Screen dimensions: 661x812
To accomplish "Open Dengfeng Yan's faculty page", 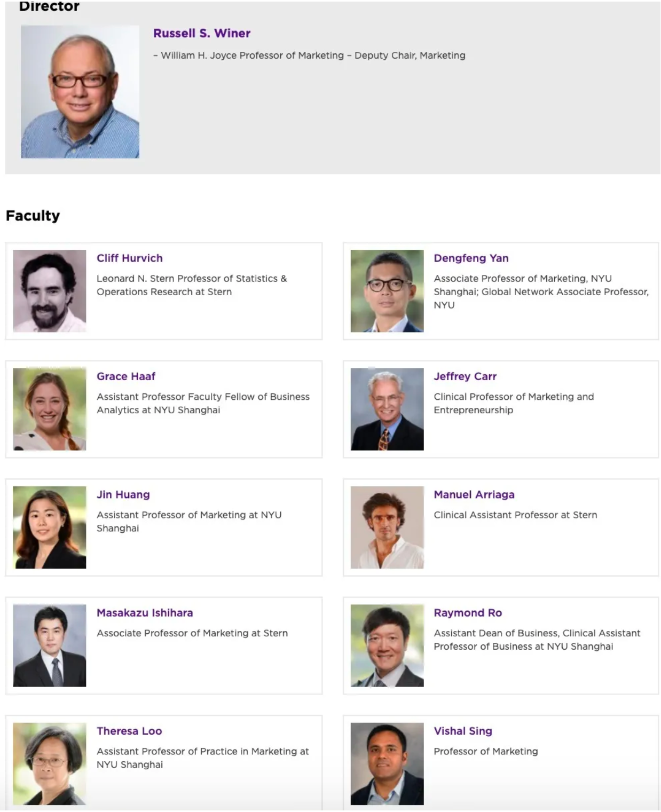I will [471, 258].
